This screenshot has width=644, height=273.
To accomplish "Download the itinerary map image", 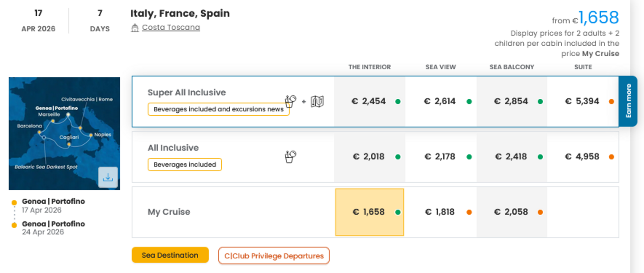I will [108, 177].
